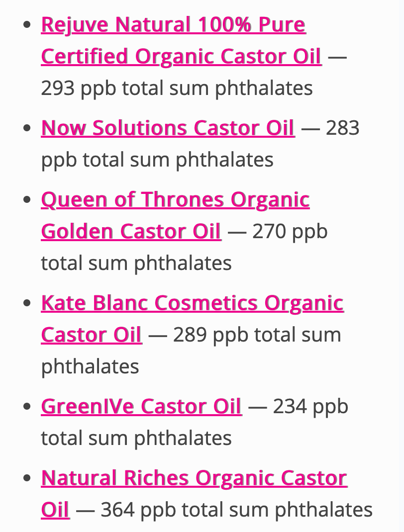Click the bullet beside Natural Riches
The height and width of the screenshot is (532, 404).
coord(27,478)
